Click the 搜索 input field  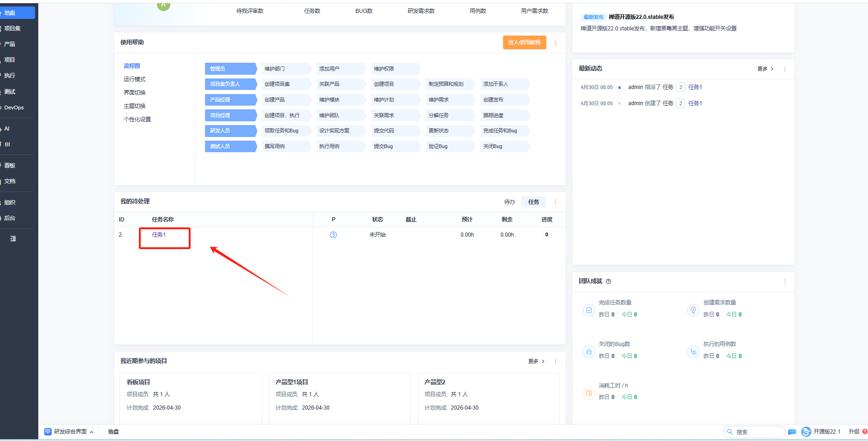coord(754,432)
